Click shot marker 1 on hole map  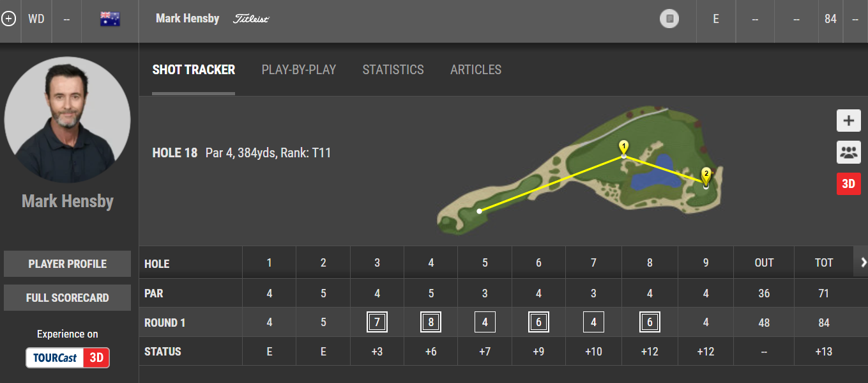(624, 146)
